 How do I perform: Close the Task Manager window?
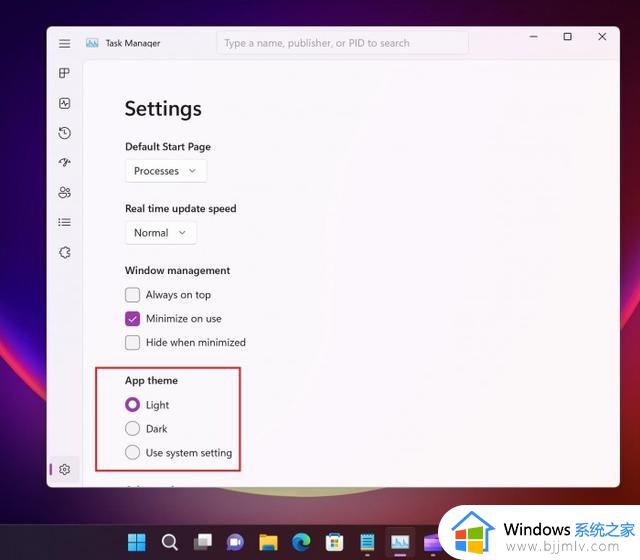pos(602,37)
